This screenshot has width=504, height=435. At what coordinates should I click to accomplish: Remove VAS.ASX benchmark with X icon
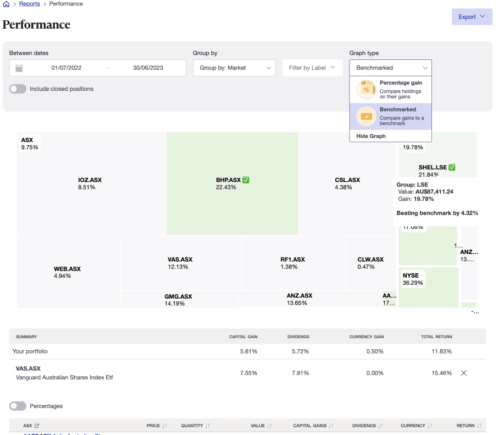point(463,373)
